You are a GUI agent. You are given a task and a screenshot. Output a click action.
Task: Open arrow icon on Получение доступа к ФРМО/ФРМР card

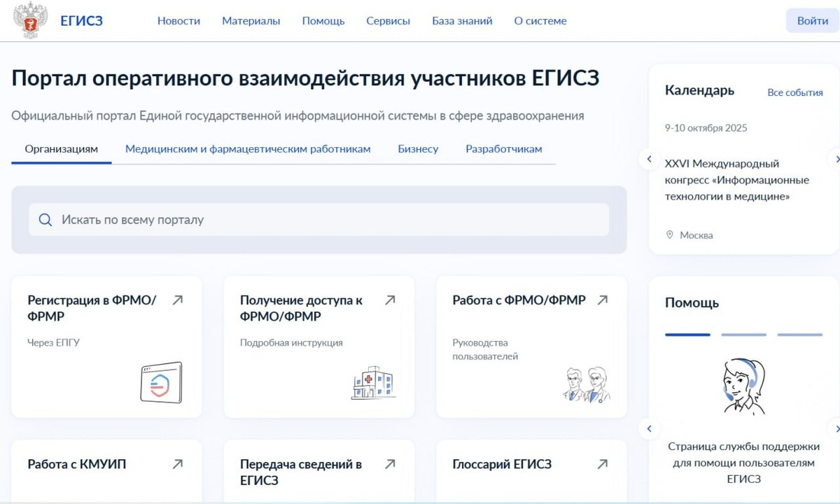pos(390,300)
